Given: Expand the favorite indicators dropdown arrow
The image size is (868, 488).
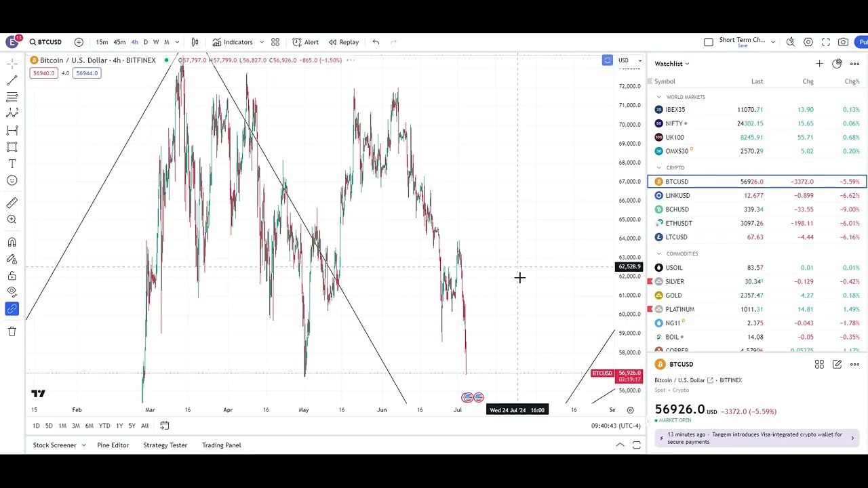Looking at the screenshot, I should click(262, 42).
